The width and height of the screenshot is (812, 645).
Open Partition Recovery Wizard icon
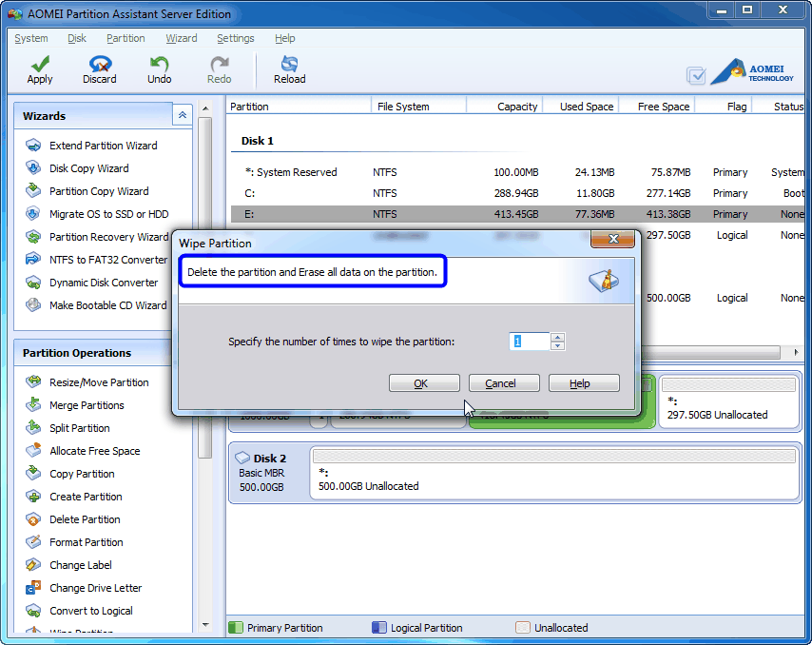pos(33,237)
